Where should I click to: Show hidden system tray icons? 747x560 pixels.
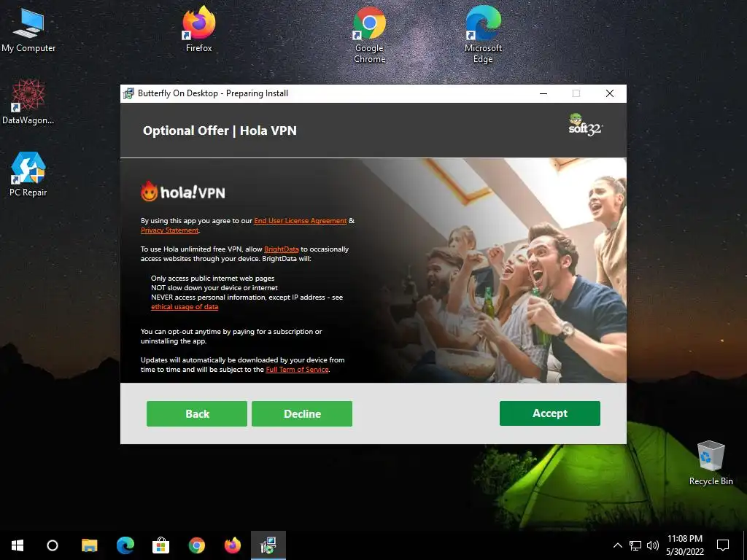point(617,545)
